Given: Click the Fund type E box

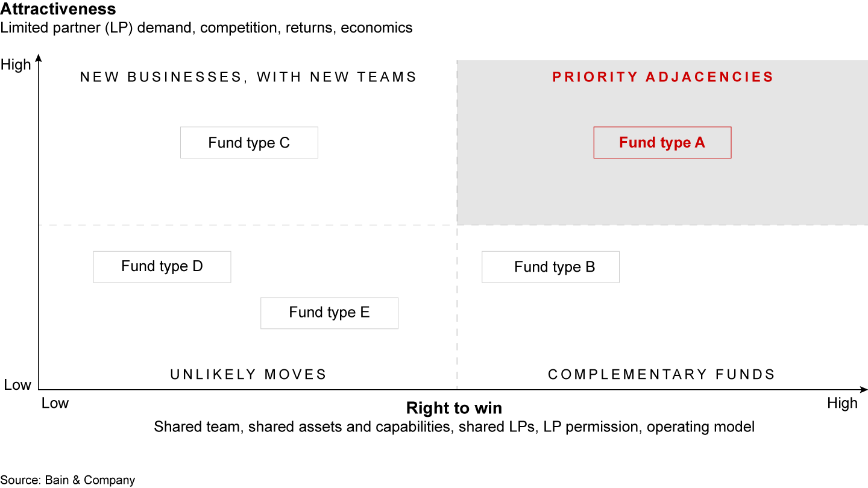Looking at the screenshot, I should tap(329, 313).
